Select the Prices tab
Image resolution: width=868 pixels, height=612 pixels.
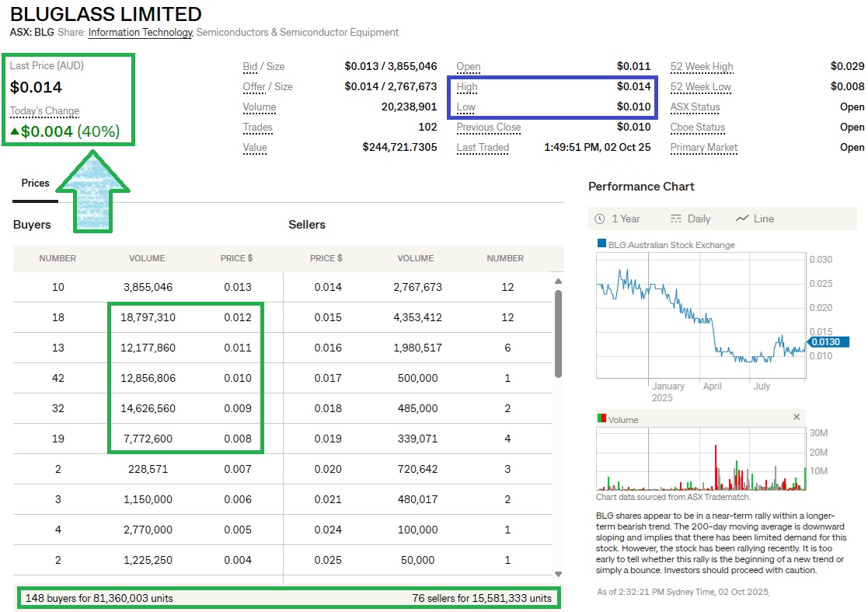(36, 184)
